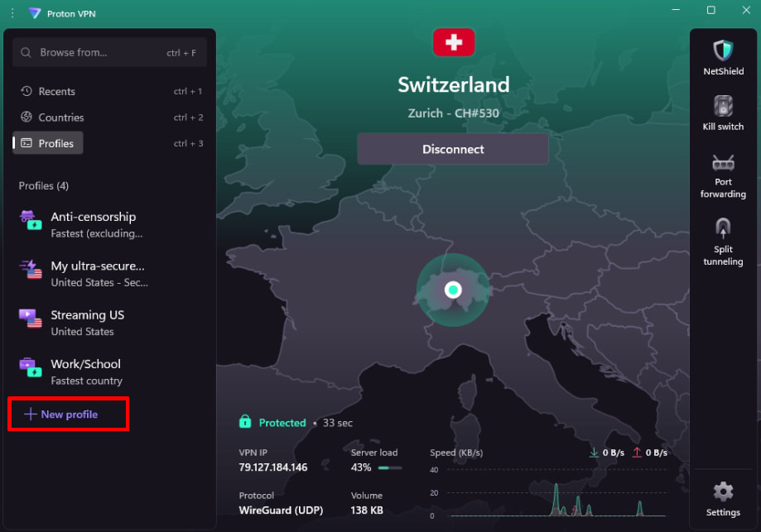This screenshot has height=532, width=761.
Task: Disconnect from the Switzerland server
Action: pyautogui.click(x=453, y=149)
